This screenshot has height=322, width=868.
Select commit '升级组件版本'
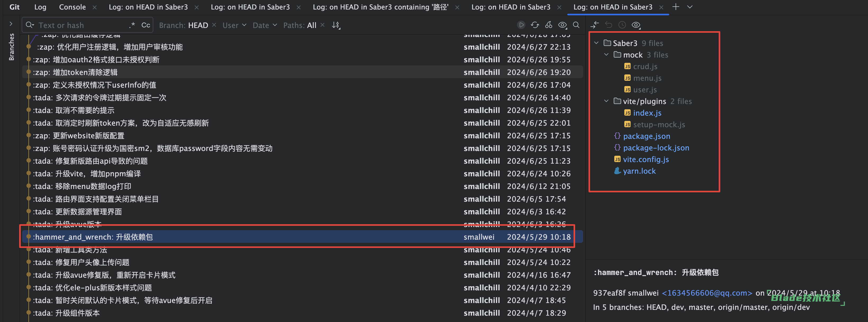point(303,313)
